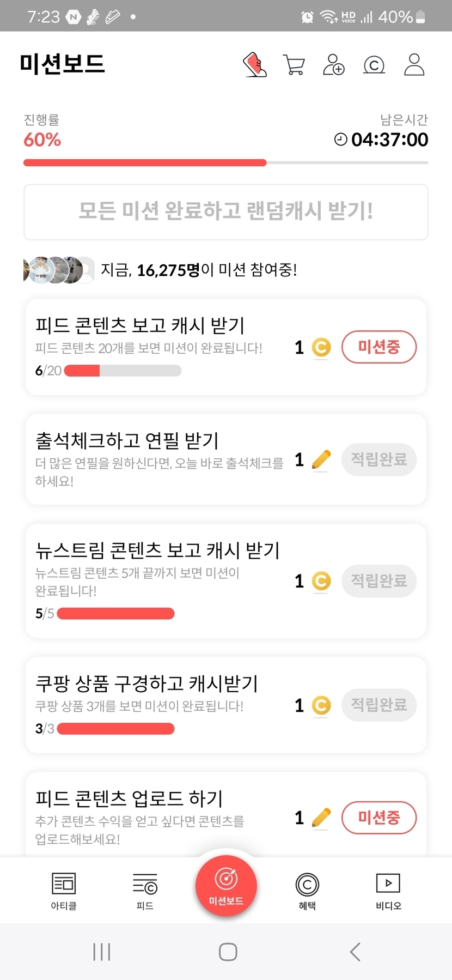
Task: Tap 미션중 button for feed viewing mission
Action: (x=379, y=347)
